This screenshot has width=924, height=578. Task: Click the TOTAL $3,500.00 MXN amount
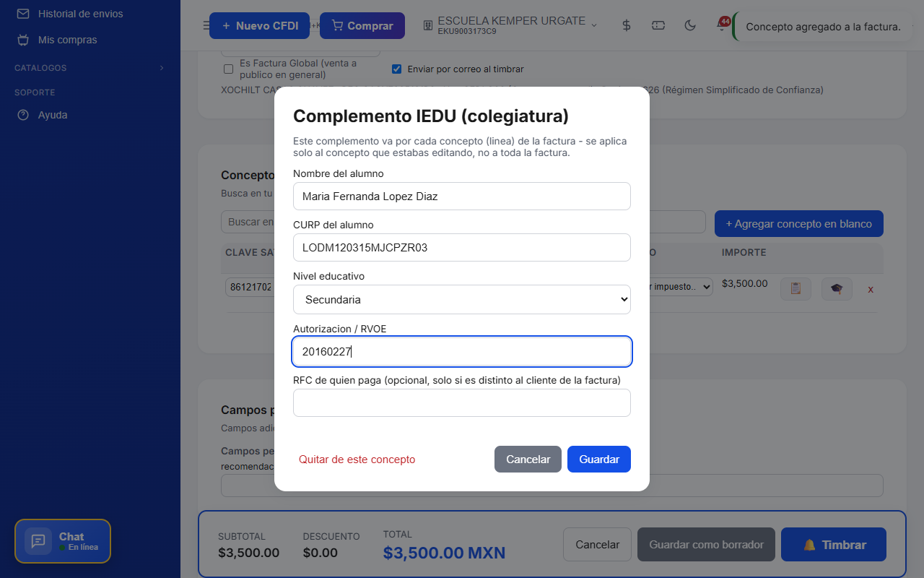pos(444,553)
